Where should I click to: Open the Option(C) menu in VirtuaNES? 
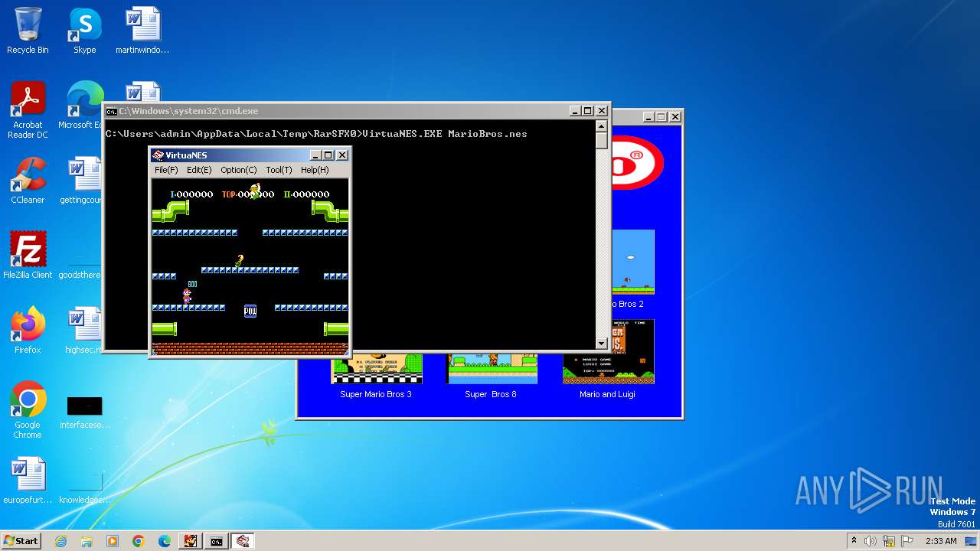[239, 170]
